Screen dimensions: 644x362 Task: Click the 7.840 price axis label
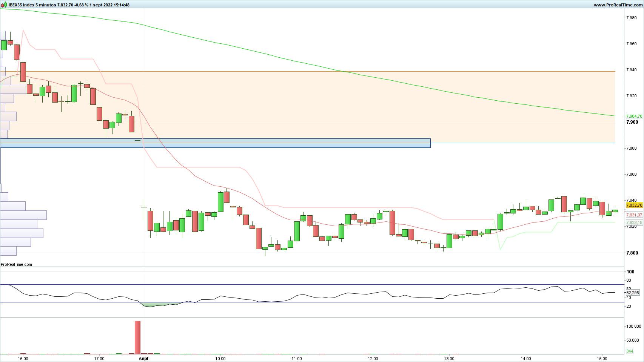(x=631, y=200)
